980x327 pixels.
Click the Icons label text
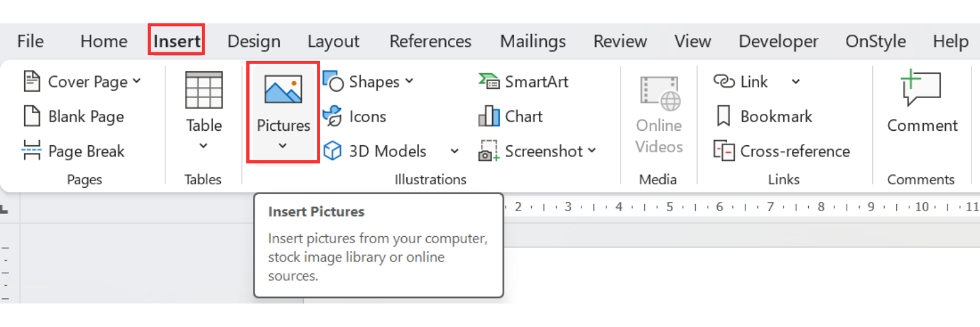(x=368, y=116)
